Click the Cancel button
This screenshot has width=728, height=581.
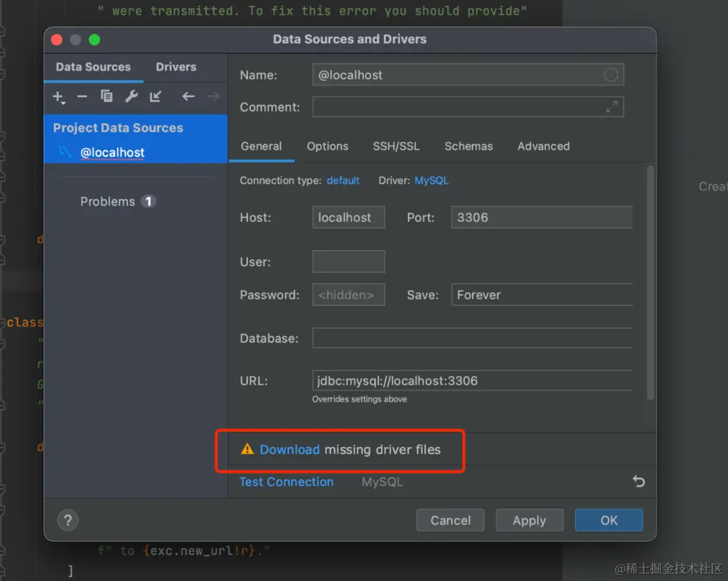pos(450,520)
